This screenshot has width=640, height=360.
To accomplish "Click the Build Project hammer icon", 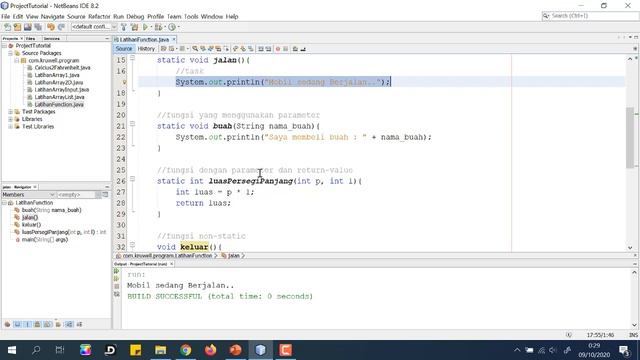I will (x=124, y=27).
